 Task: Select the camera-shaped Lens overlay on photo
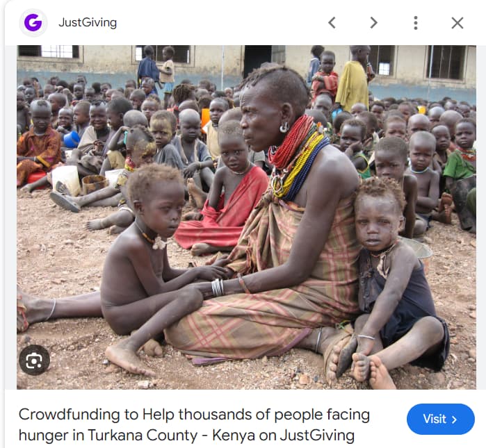click(x=34, y=360)
